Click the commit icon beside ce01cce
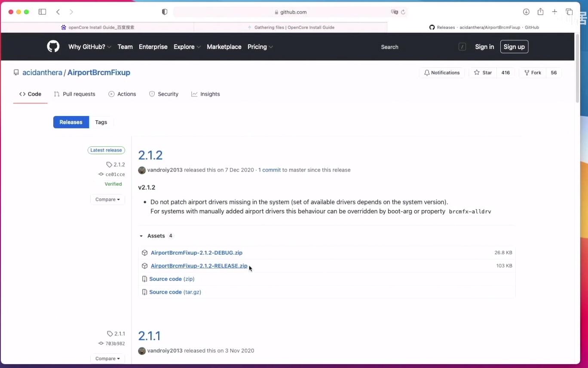The width and height of the screenshot is (588, 368). tap(101, 174)
